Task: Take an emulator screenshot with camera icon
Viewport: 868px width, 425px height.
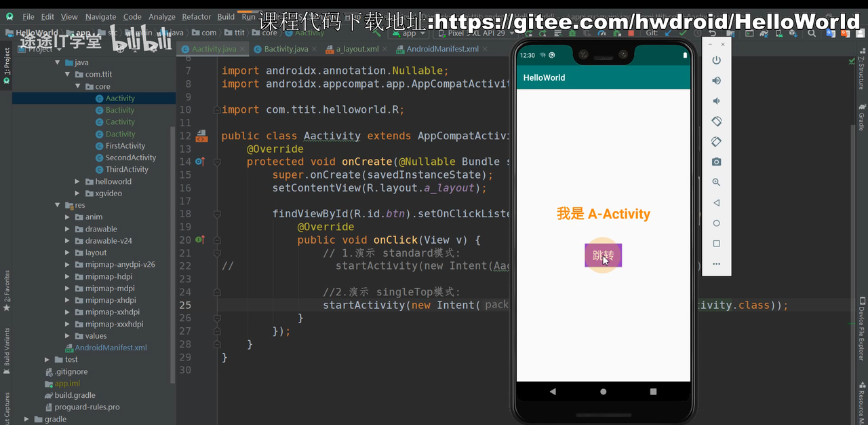Action: point(716,162)
